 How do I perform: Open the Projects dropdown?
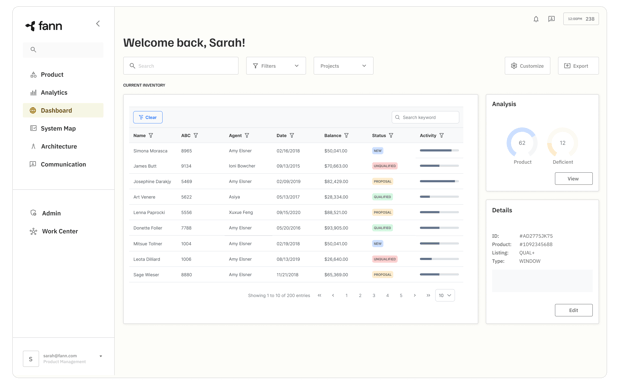(x=343, y=66)
